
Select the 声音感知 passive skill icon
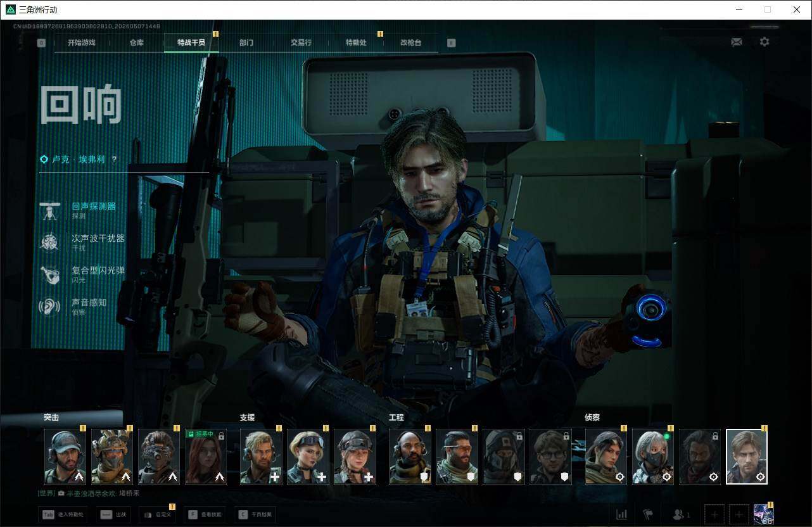pos(49,307)
